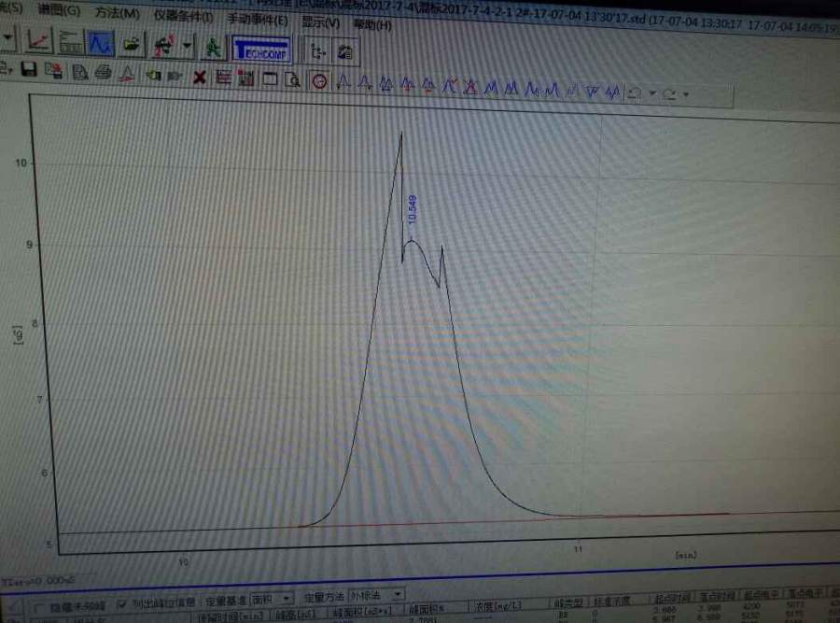840x623 pixels.
Task: Click the faded gray peak icon
Action: tap(573, 91)
